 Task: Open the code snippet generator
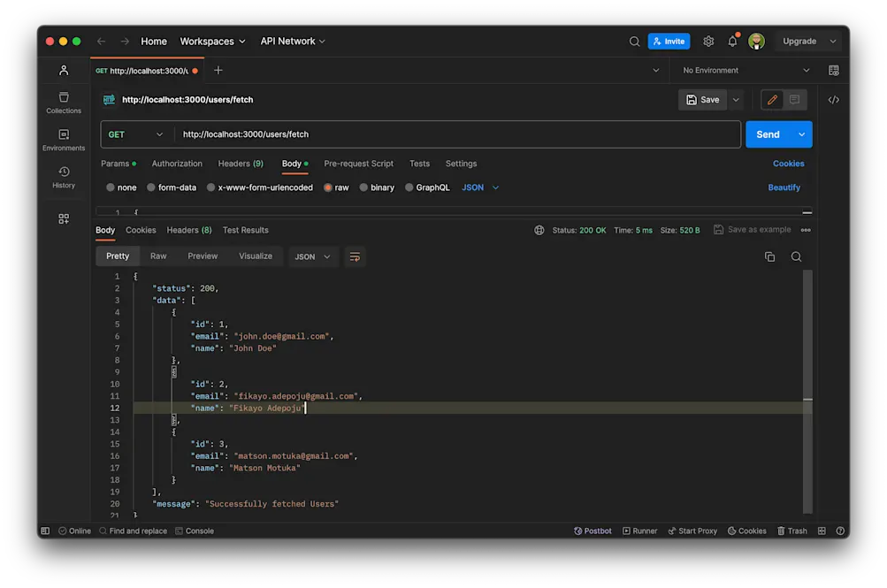pos(832,100)
